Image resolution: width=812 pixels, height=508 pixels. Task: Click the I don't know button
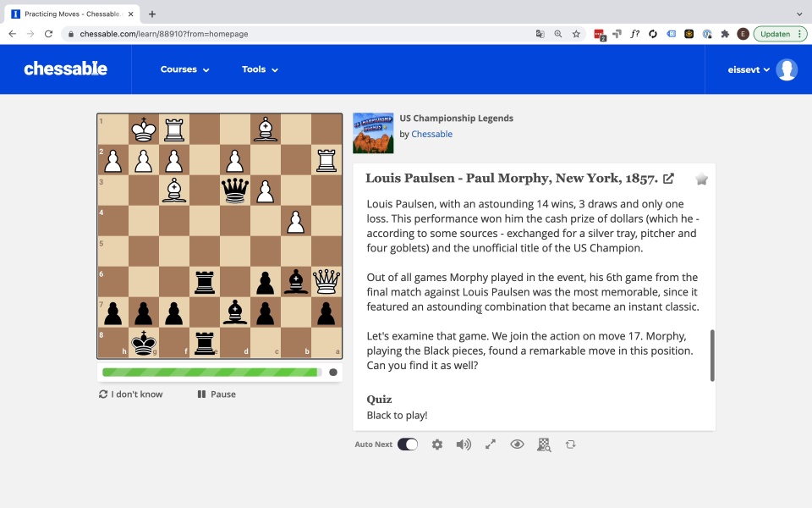(x=130, y=394)
